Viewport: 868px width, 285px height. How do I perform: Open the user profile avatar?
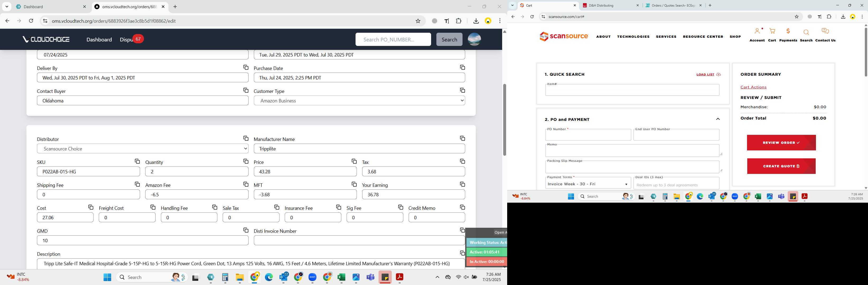pyautogui.click(x=474, y=39)
